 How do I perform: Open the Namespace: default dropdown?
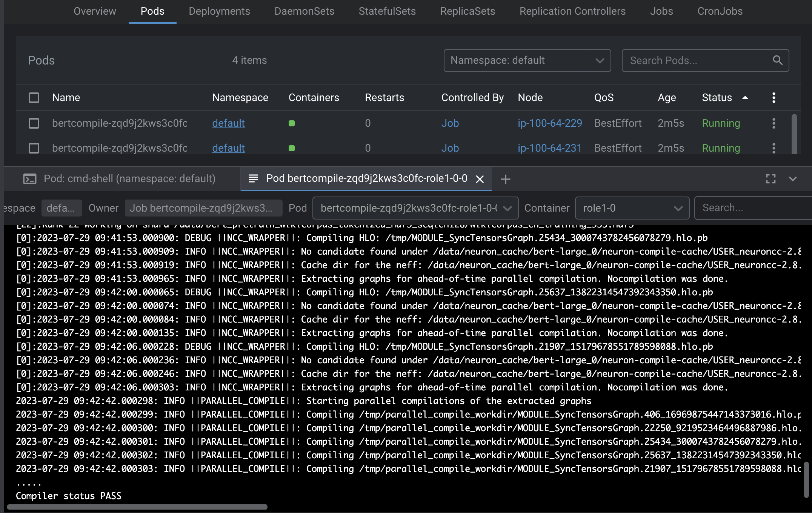tap(527, 60)
